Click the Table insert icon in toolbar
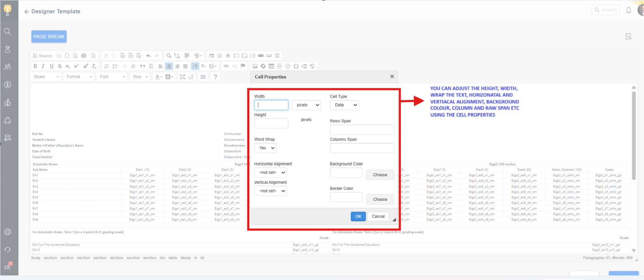The image size is (644, 280). [x=271, y=66]
